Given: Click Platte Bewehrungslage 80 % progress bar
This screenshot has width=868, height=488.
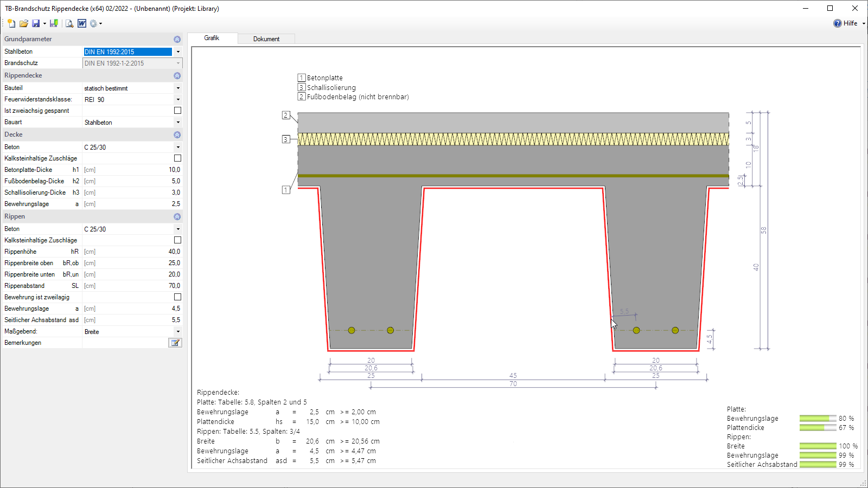Looking at the screenshot, I should click(818, 419).
